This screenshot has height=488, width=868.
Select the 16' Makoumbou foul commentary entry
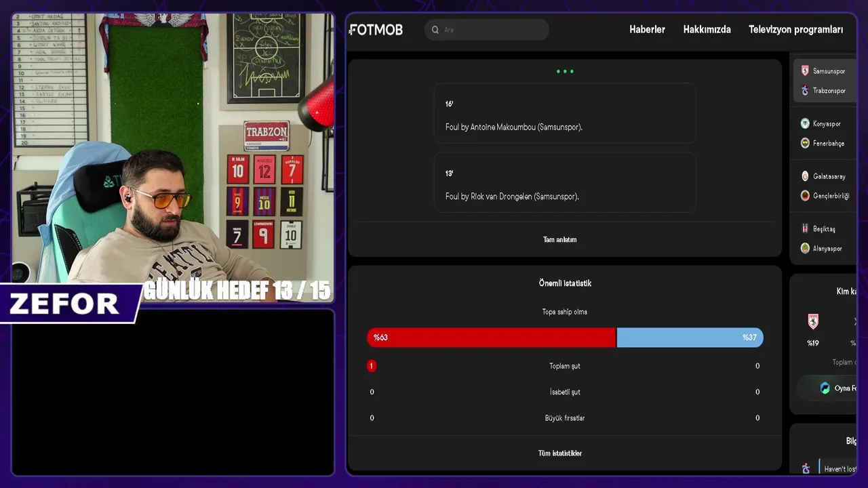pyautogui.click(x=565, y=113)
